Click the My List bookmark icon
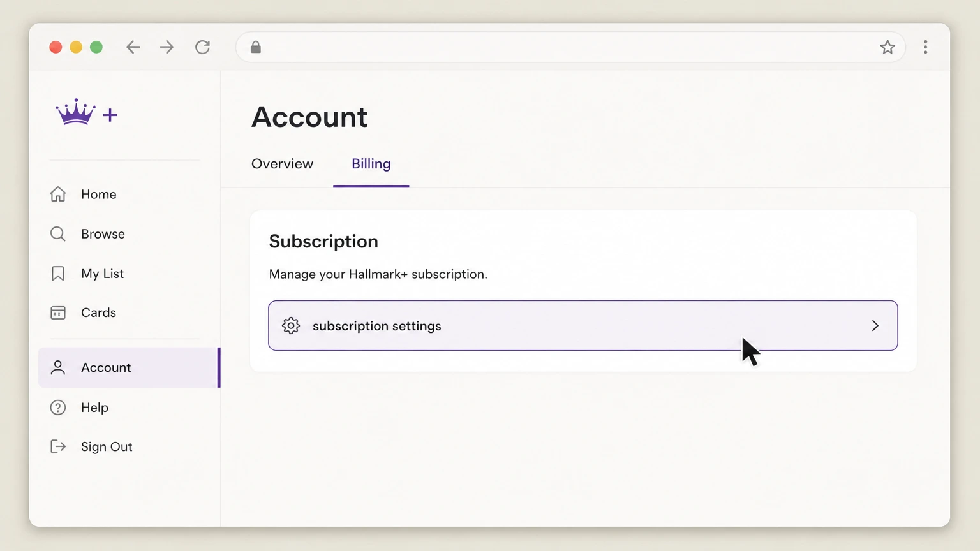980x551 pixels. [58, 274]
